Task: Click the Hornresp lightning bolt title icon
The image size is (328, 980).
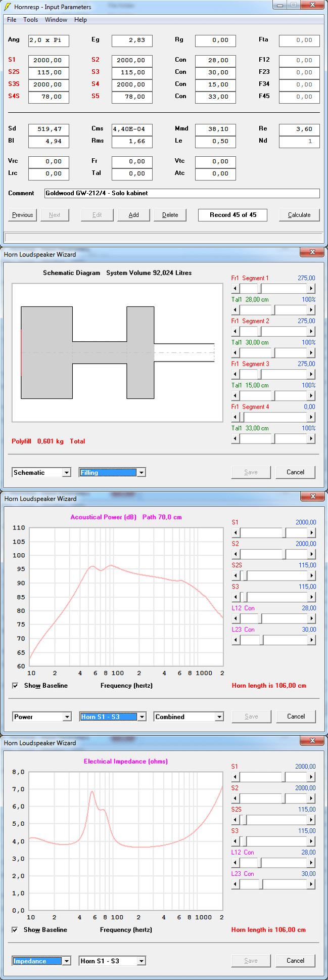Action: click(x=7, y=7)
